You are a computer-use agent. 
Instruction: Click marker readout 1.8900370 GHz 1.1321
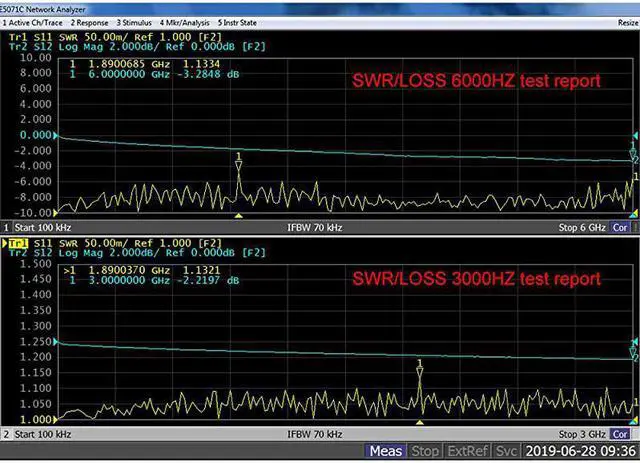click(x=142, y=270)
